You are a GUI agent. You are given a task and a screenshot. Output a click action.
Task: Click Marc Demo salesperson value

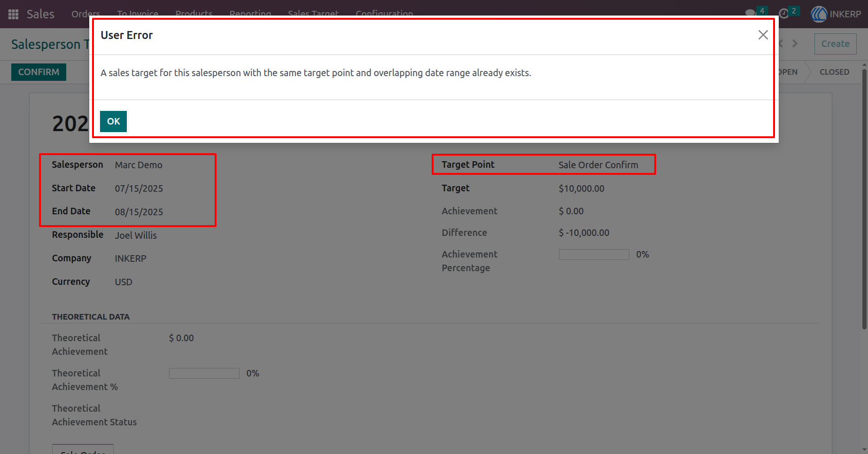(x=139, y=165)
